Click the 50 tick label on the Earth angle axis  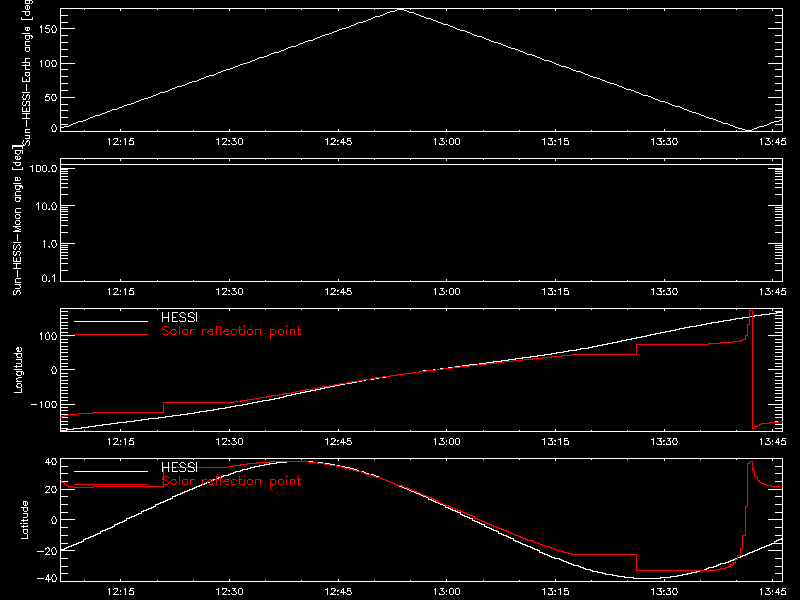click(x=51, y=97)
